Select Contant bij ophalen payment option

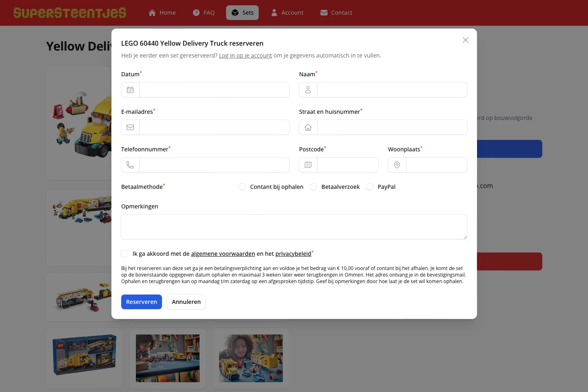point(242,187)
